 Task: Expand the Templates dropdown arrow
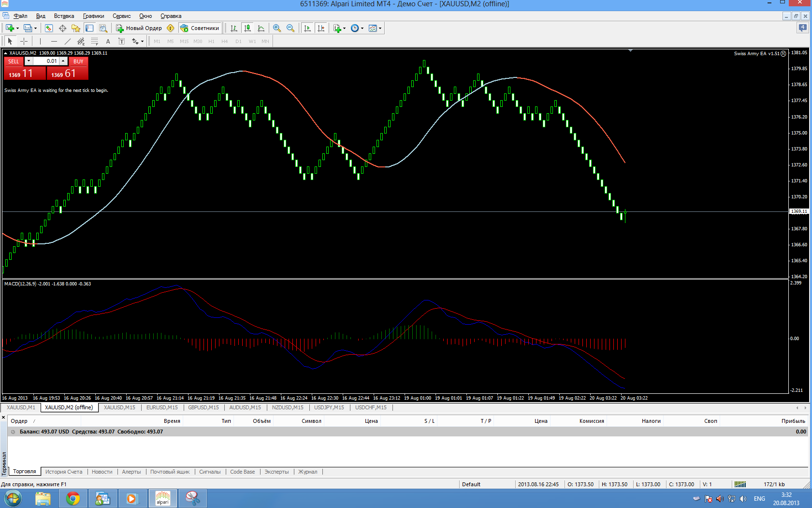380,28
